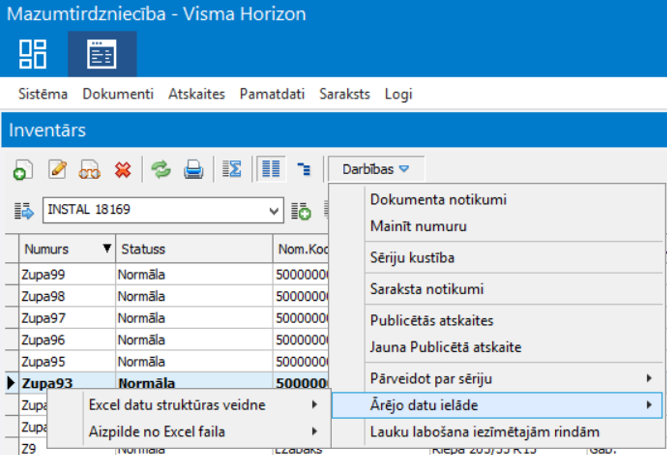The height and width of the screenshot is (455, 670).
Task: Open the Pamatdati menu
Action: 272,94
